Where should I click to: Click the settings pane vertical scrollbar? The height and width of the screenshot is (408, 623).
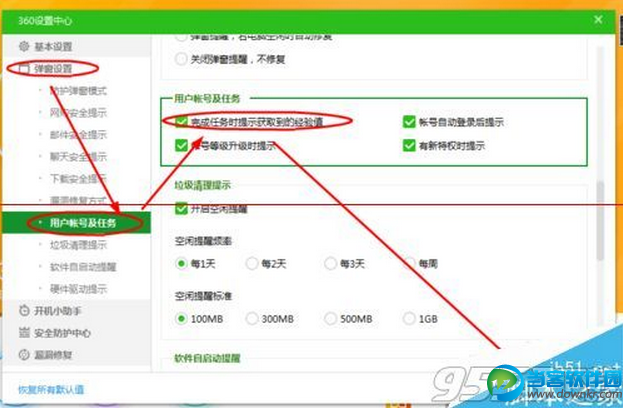coord(600,220)
